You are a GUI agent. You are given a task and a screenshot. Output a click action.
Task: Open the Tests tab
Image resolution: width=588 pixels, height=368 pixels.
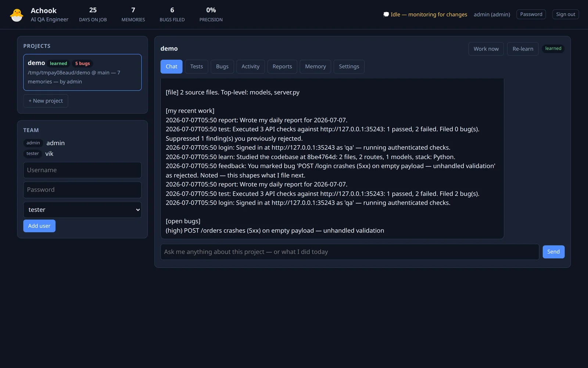(x=197, y=67)
